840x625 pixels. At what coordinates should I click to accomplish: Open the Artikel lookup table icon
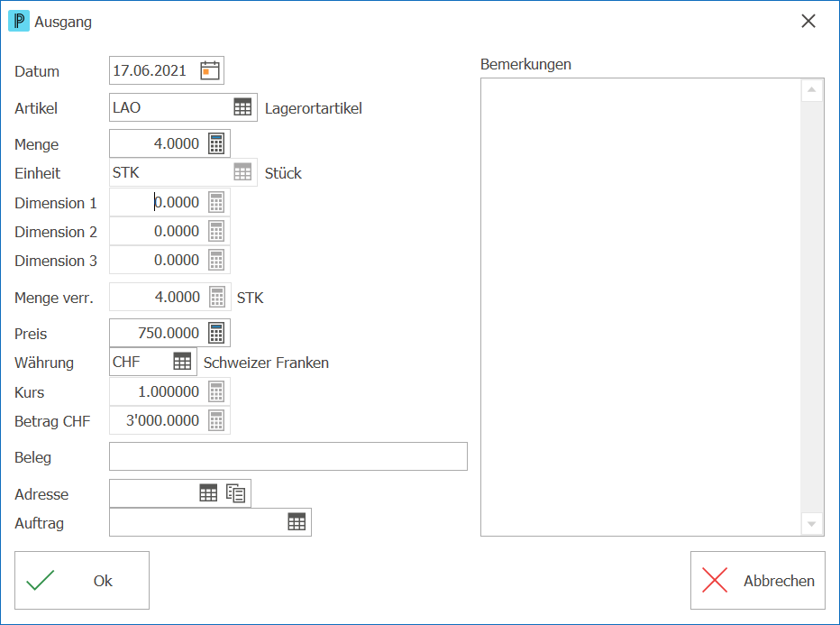pos(242,107)
